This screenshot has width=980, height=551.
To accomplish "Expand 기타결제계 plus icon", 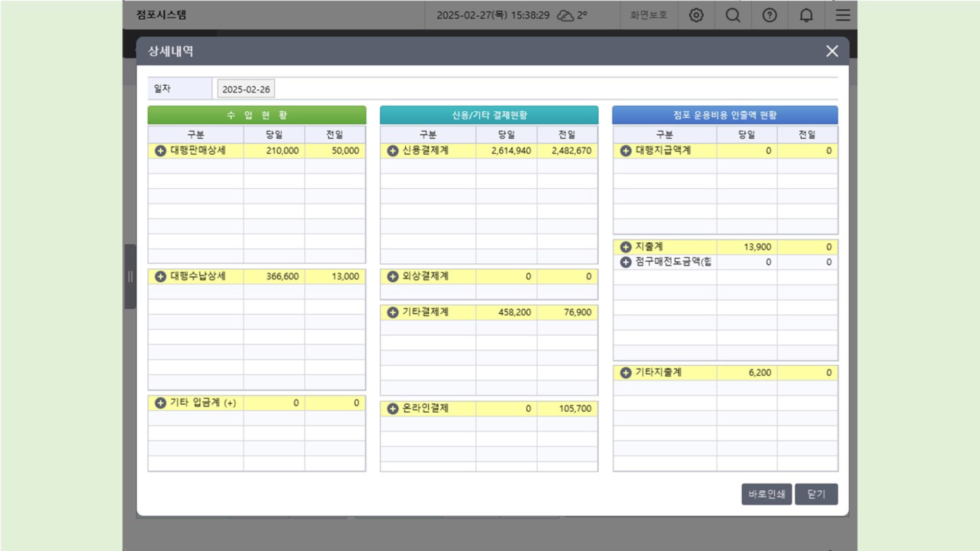I will point(393,312).
